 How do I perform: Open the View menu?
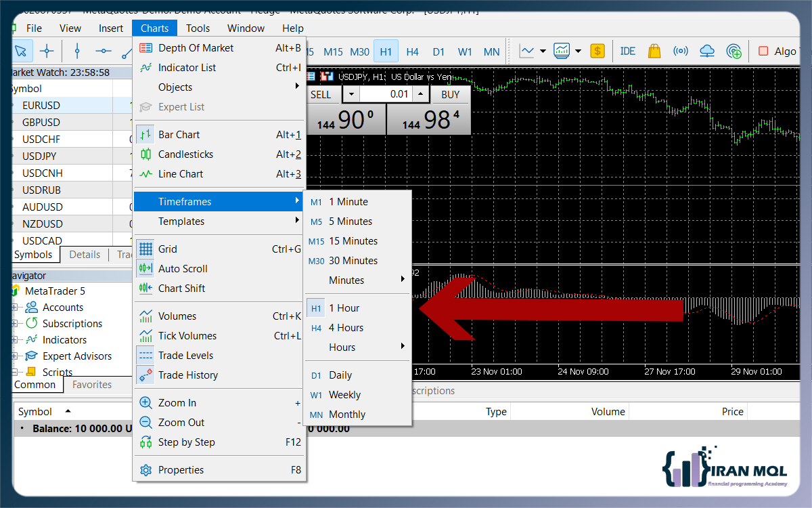pos(70,28)
